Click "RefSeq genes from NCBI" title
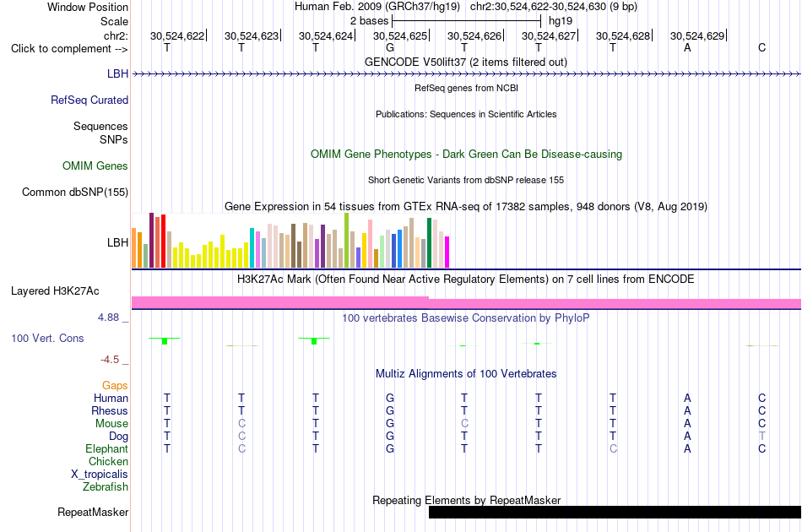 (x=466, y=88)
